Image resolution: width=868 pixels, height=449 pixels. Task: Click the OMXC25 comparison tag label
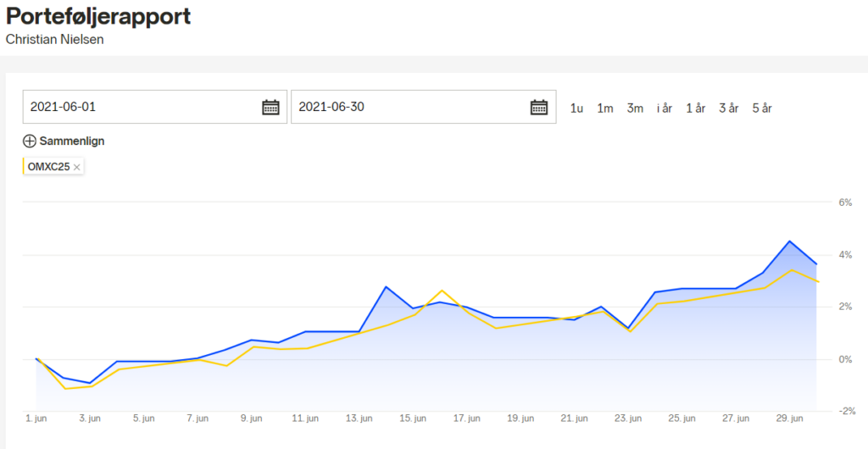48,167
